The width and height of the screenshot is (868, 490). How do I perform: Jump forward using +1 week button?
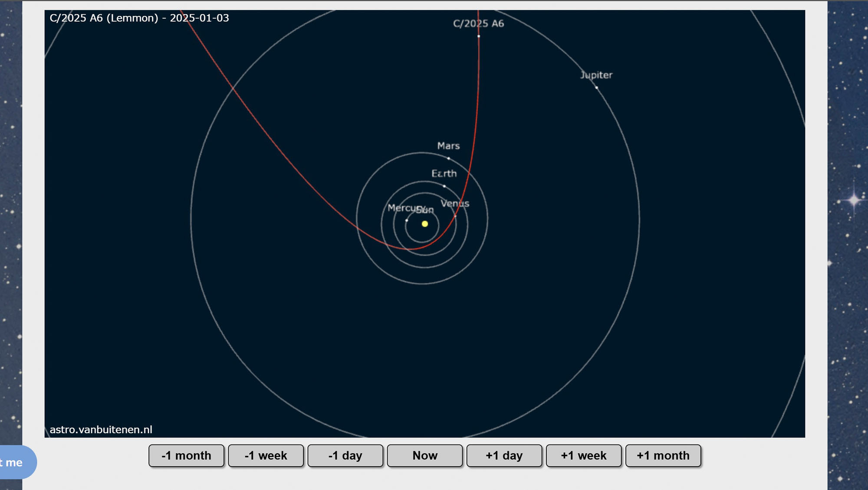pyautogui.click(x=583, y=455)
